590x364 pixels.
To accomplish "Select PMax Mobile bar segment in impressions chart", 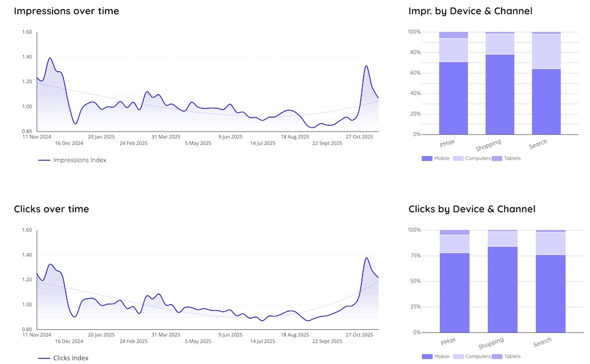I will point(453,98).
